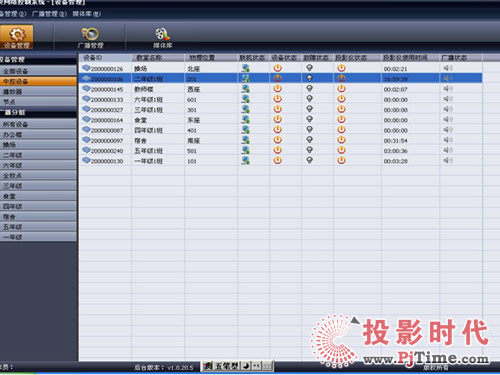
Task: Open 广播管理 menu in menu bar
Action: click(x=49, y=14)
